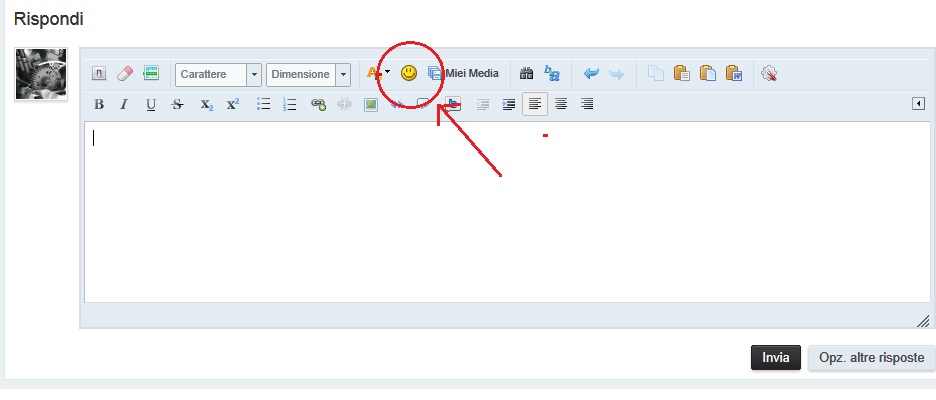The height and width of the screenshot is (400, 936).
Task: Toggle italic formatting
Action: [124, 104]
